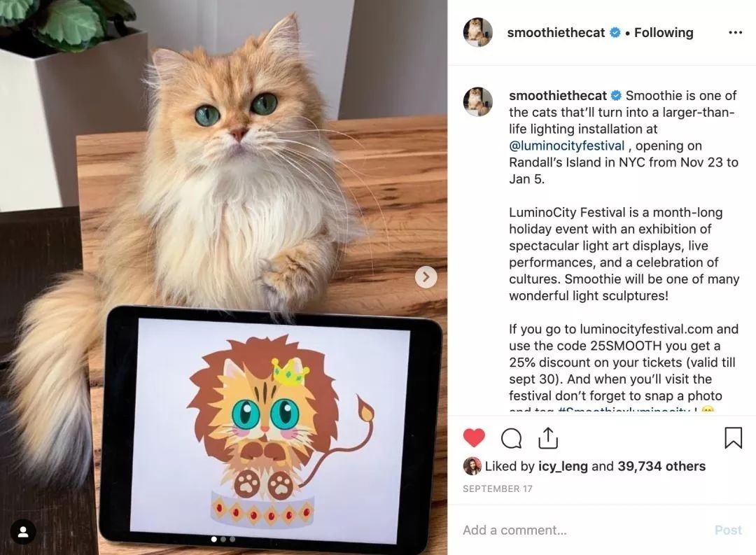Viewport: 756px width, 555px height.
Task: Focus the Add a comment field
Action: click(x=583, y=530)
